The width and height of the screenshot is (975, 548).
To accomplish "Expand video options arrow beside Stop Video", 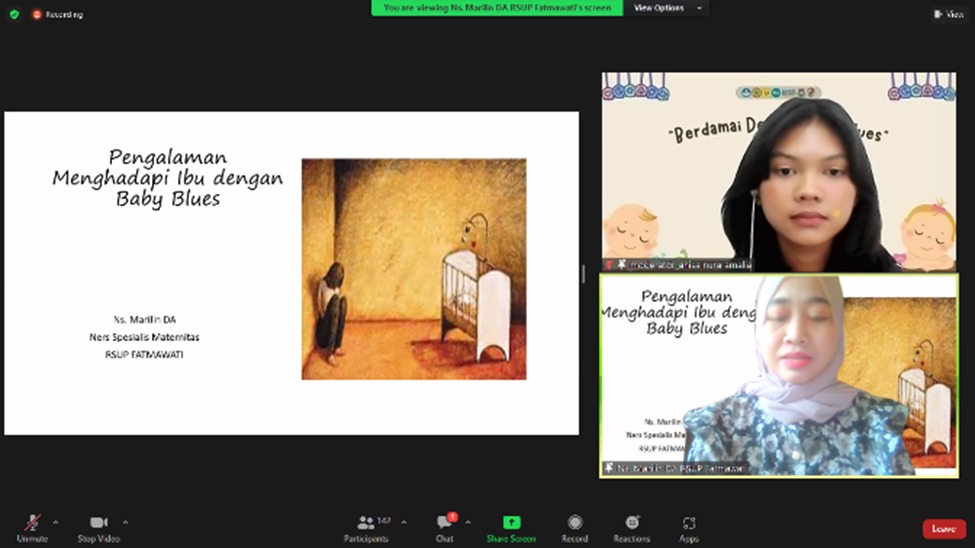I will 125,522.
